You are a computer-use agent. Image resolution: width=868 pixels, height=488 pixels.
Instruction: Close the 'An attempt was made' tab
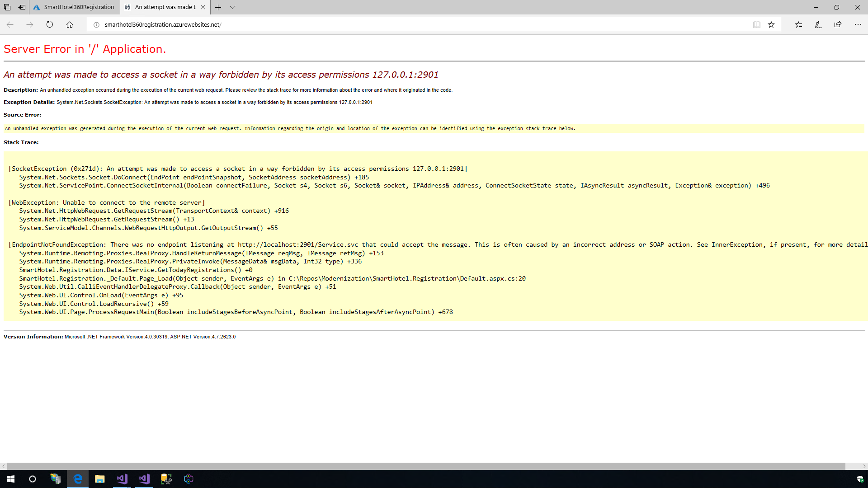[203, 7]
